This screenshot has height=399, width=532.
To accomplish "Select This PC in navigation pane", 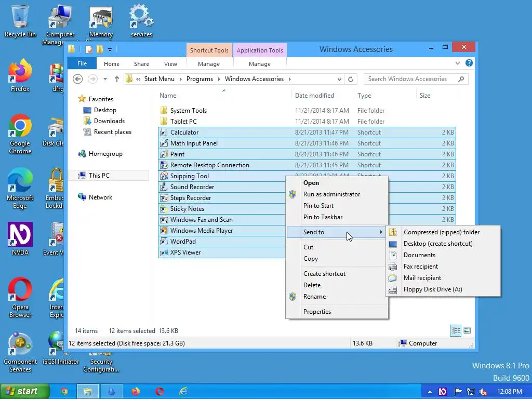I will tap(109, 176).
